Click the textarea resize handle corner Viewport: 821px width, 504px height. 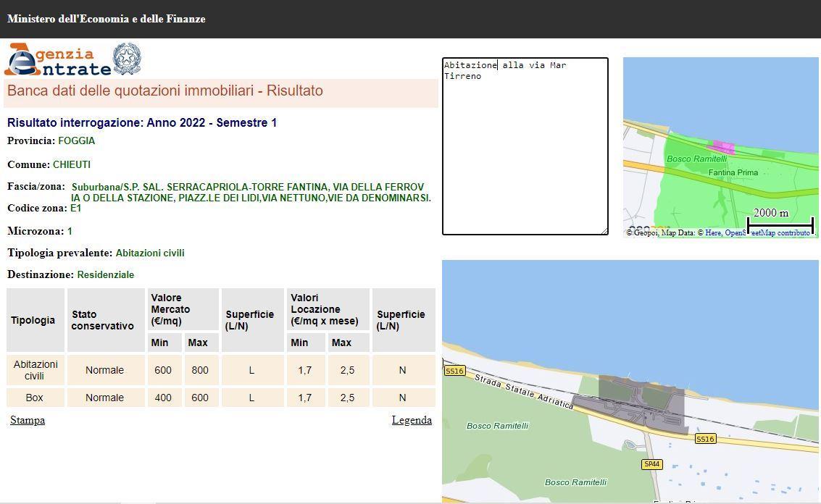click(x=604, y=231)
